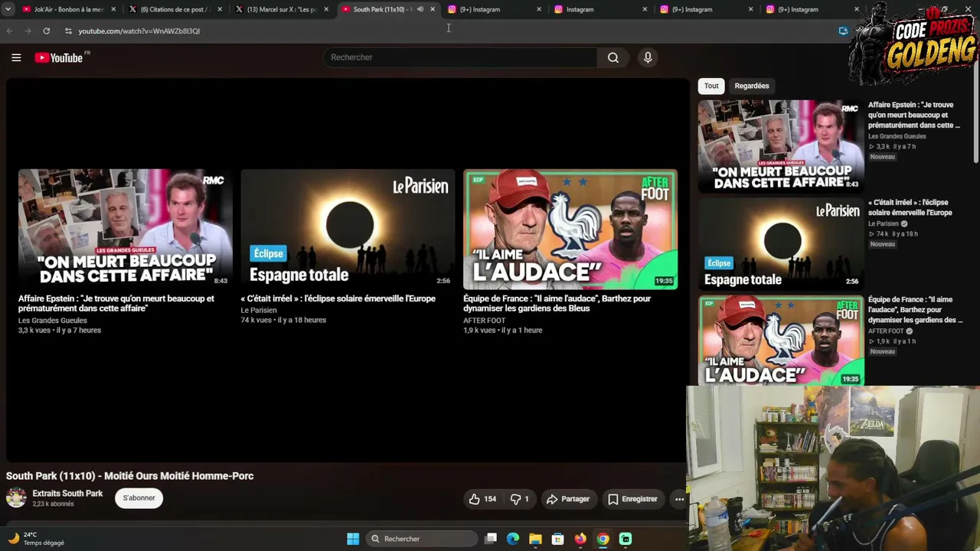Screen dimensions: 980x551
Task: Share the video via Partager
Action: 568,499
